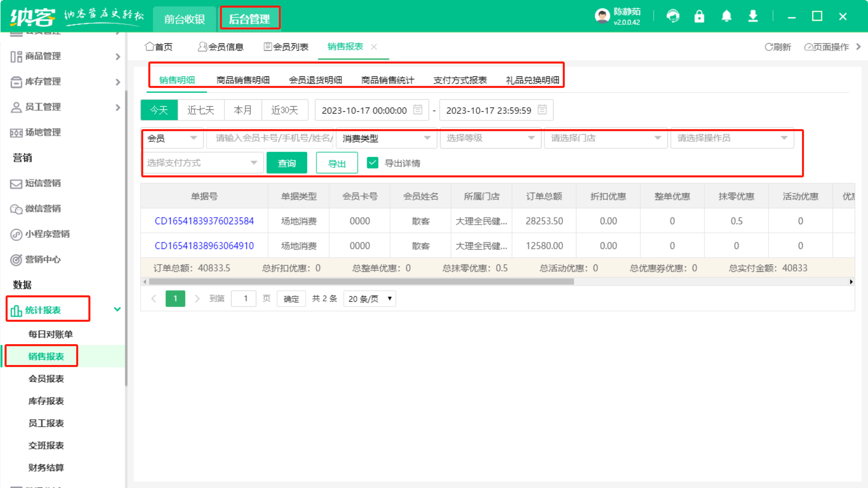868x488 pixels.
Task: Select the 本月 date range option
Action: click(x=242, y=110)
